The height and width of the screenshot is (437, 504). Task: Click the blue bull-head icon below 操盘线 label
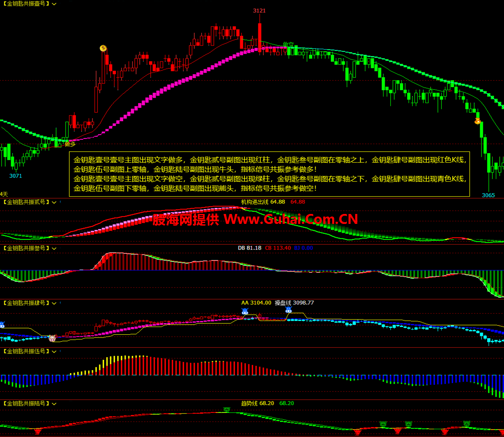288,310
